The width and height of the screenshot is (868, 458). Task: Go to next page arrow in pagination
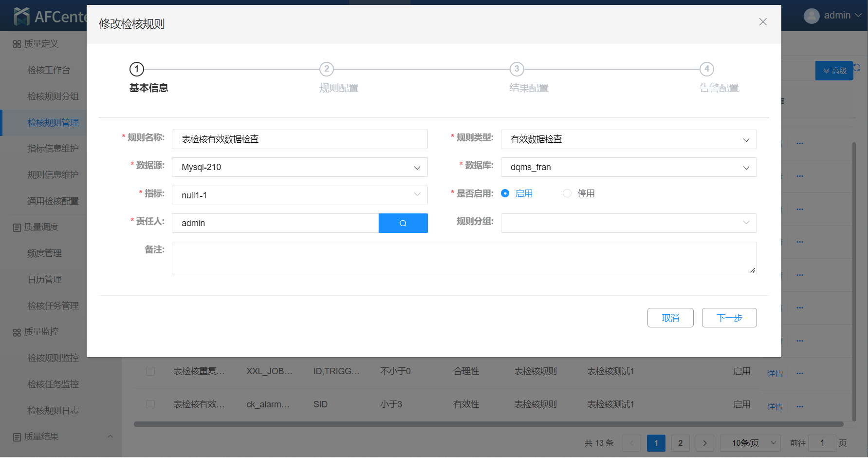704,443
